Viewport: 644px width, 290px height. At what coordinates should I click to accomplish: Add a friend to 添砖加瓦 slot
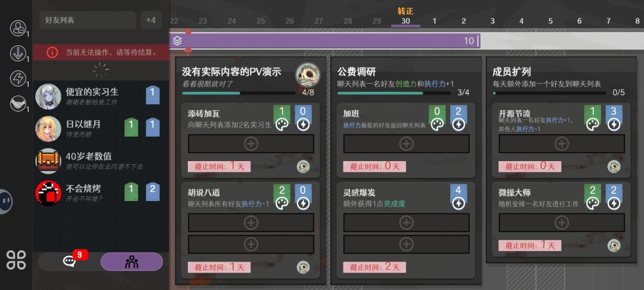coord(251,144)
